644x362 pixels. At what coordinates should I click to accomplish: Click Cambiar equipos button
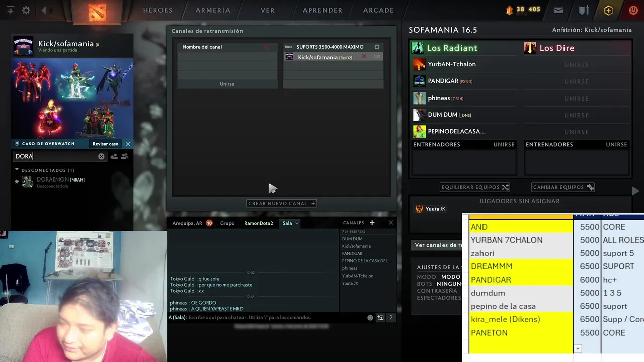[x=563, y=187]
